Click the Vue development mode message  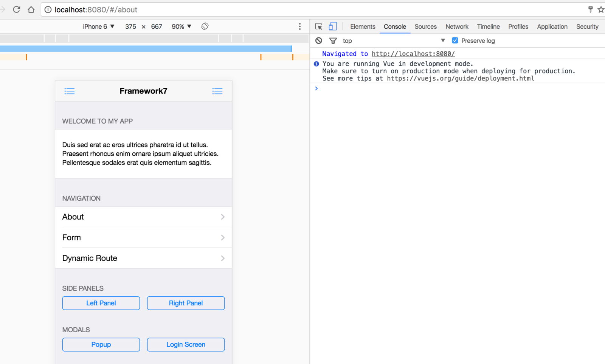point(448,71)
